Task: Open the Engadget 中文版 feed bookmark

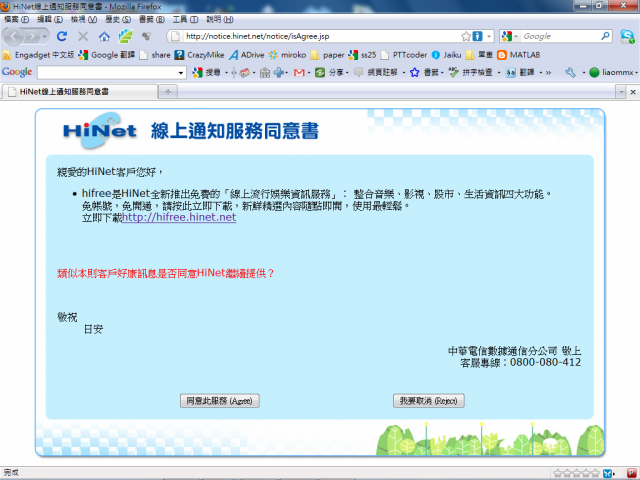Action: pyautogui.click(x=38, y=55)
